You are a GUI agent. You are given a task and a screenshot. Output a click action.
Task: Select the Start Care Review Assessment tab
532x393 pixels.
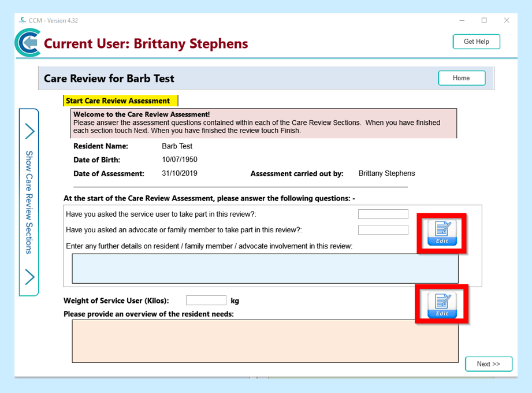point(120,101)
